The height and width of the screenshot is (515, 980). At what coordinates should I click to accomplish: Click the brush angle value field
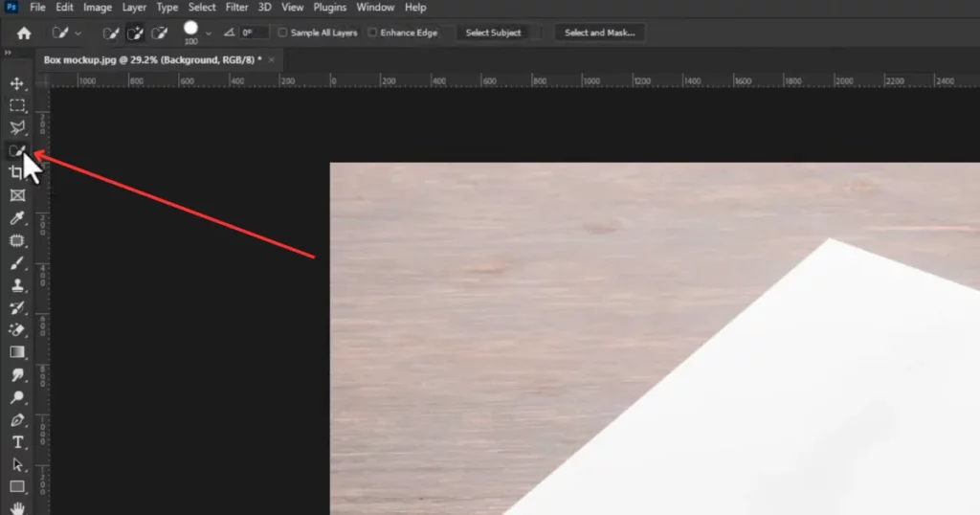[x=255, y=33]
